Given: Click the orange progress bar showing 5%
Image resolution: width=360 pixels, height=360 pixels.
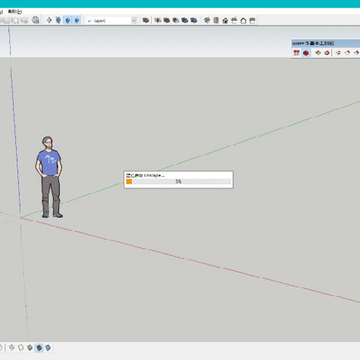Looking at the screenshot, I should click(178, 182).
